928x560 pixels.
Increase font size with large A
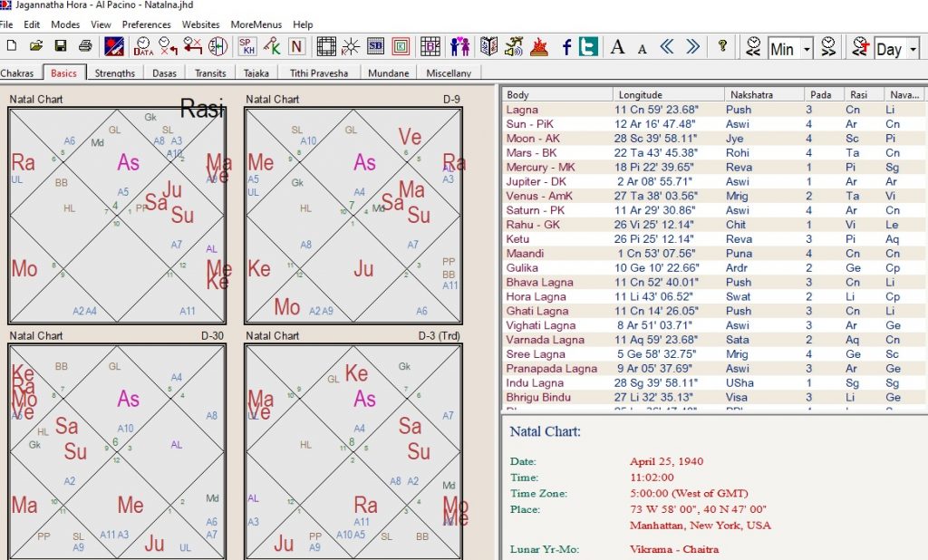[617, 46]
